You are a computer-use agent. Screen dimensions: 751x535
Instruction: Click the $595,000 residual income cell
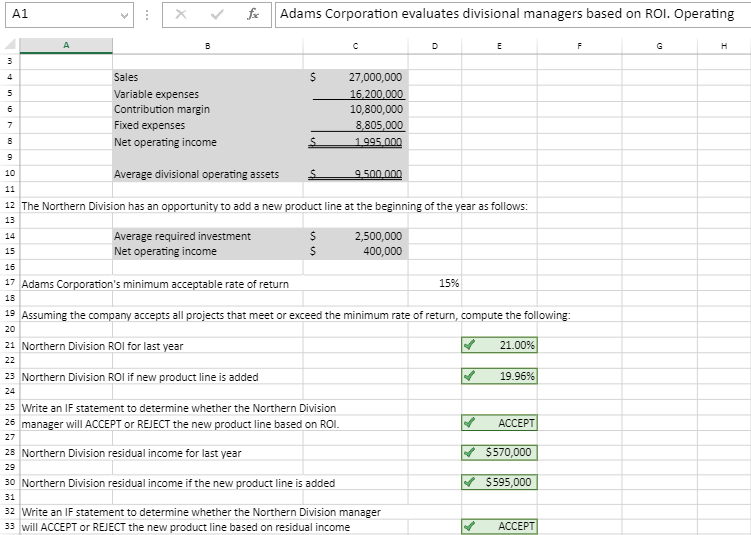499,482
